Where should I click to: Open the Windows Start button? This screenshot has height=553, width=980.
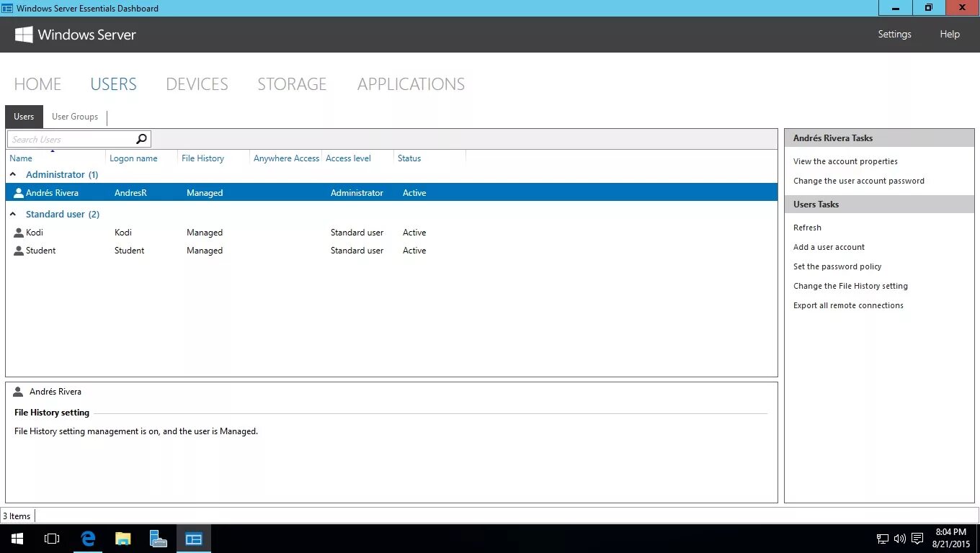17,539
